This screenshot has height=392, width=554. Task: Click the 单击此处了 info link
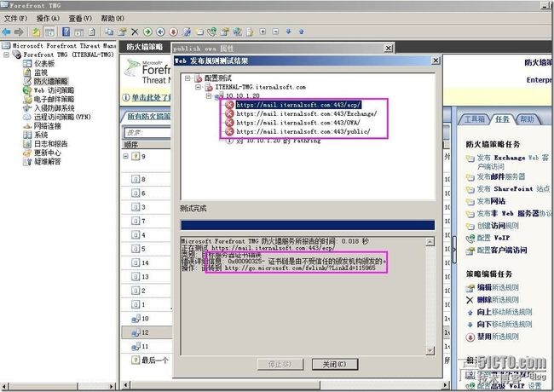[x=151, y=97]
